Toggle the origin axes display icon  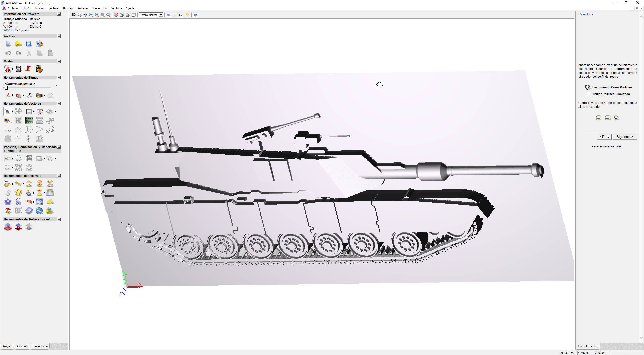pos(180,15)
